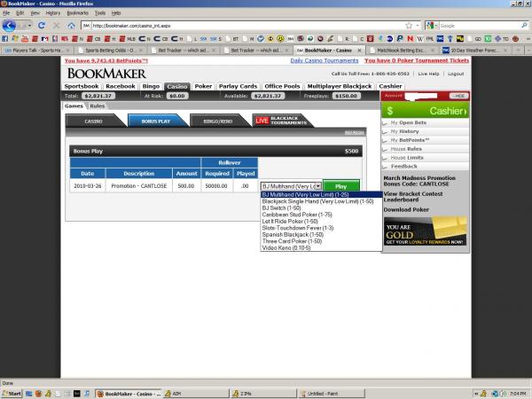Image resolution: width=532 pixels, height=399 pixels.
Task: Click the Refresh link above Bonus Play
Action: pos(354,132)
